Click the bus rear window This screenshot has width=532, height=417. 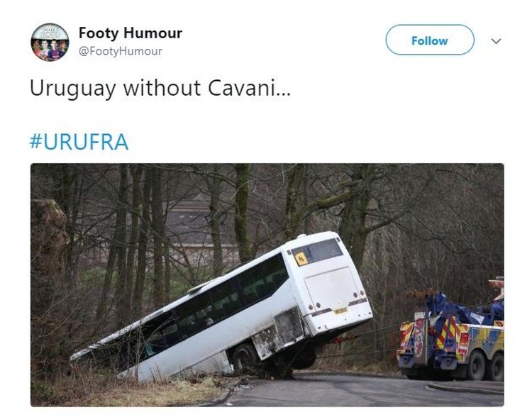(x=317, y=252)
